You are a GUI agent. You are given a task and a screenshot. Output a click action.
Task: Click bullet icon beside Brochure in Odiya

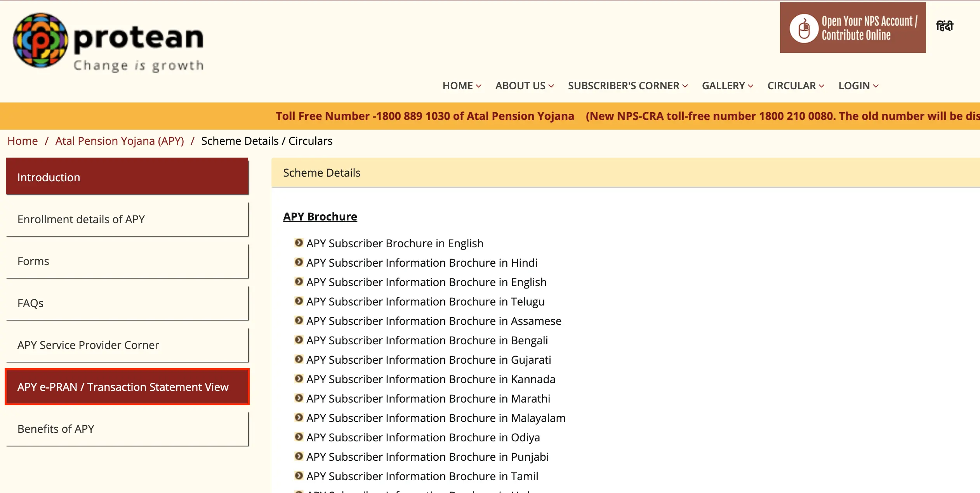click(299, 437)
